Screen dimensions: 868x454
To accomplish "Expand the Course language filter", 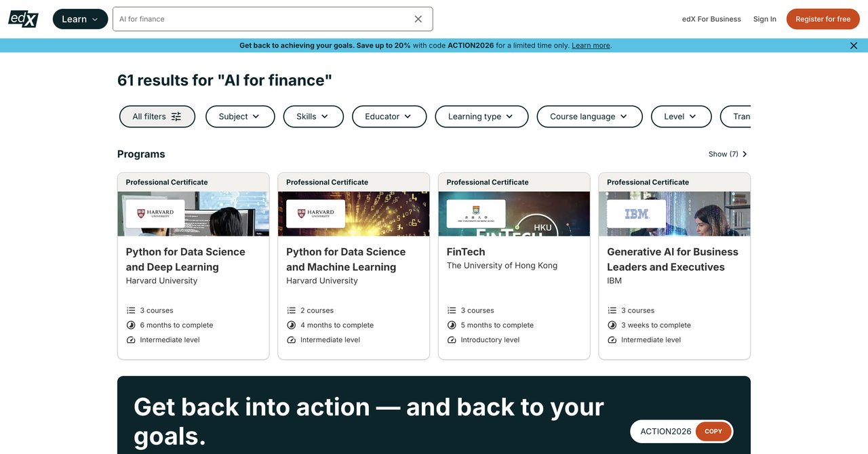I will point(589,117).
